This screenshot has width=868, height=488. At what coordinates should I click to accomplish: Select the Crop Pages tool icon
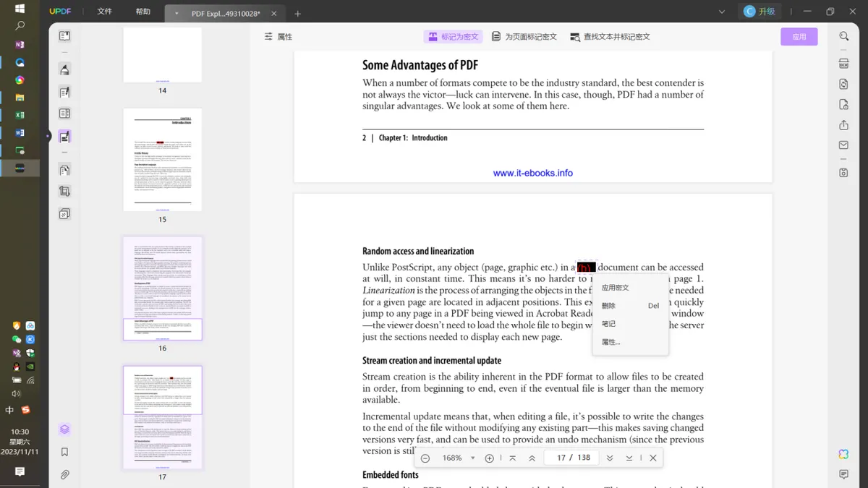pyautogui.click(x=64, y=192)
